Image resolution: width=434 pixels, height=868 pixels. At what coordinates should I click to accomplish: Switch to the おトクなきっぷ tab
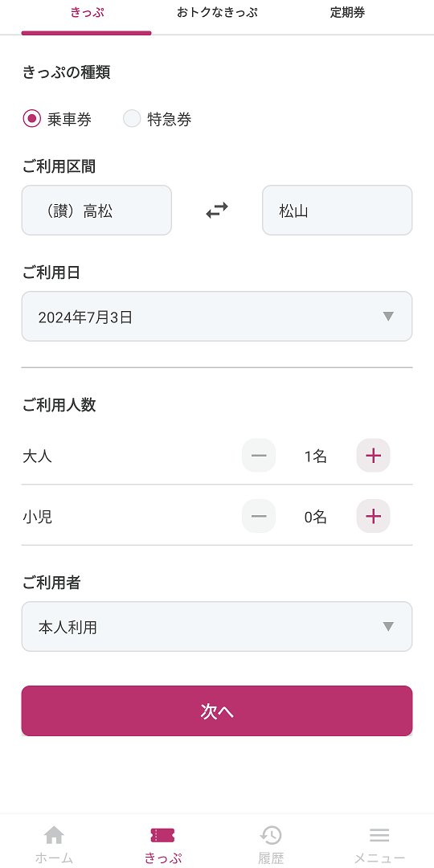(x=217, y=13)
